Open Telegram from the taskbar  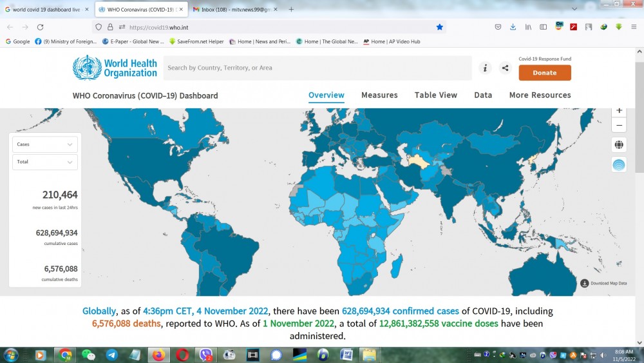[x=111, y=355]
